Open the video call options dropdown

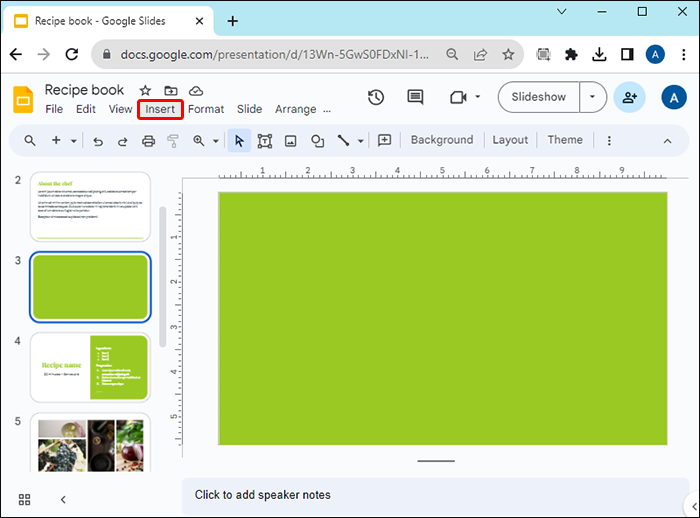tap(478, 96)
